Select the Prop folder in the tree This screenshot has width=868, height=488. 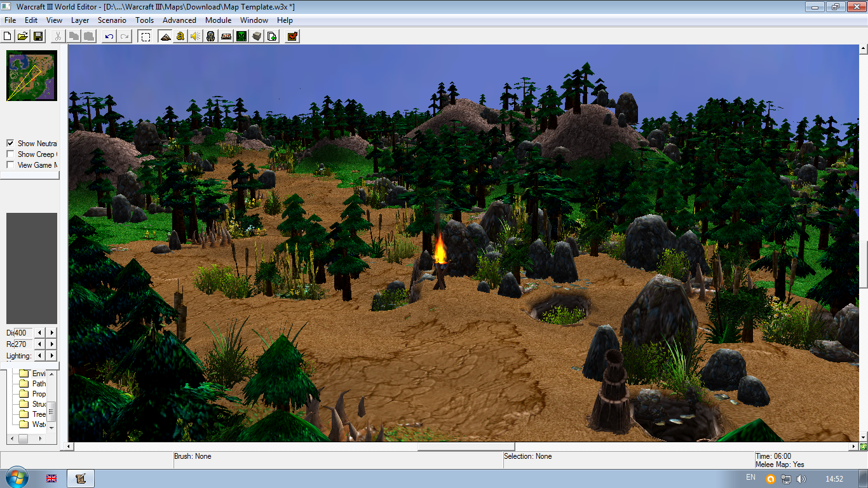click(32, 394)
